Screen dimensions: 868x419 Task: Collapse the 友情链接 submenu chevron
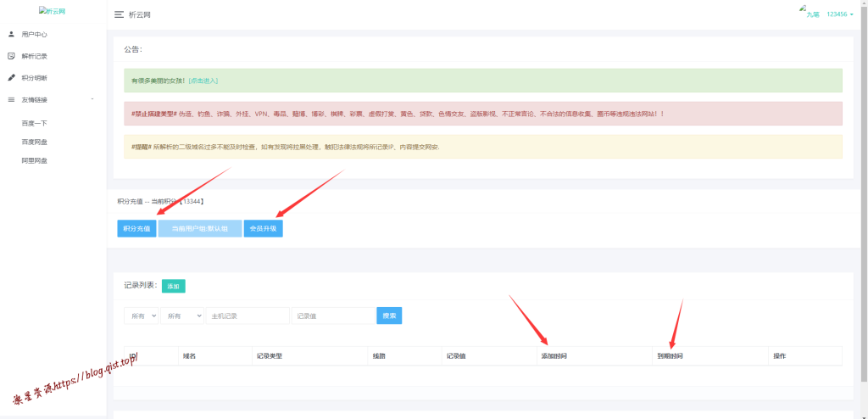click(92, 100)
